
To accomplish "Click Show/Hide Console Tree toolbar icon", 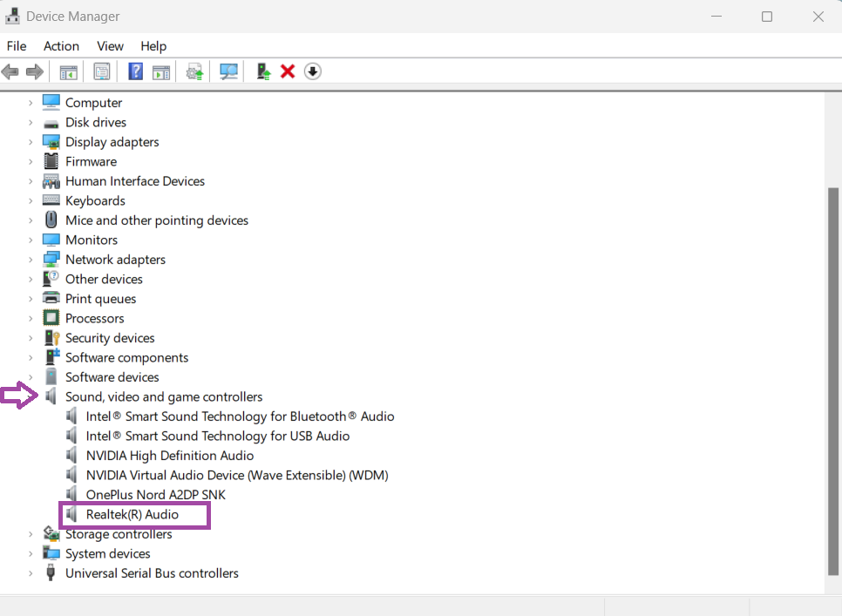I will 68,71.
